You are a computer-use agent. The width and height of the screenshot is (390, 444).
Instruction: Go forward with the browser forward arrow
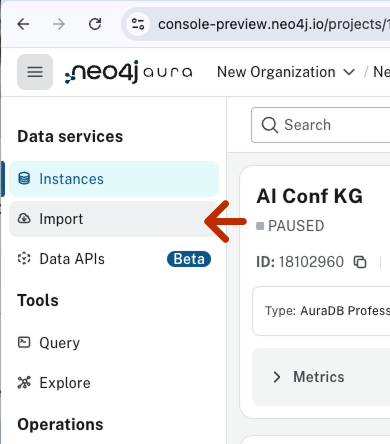tap(59, 24)
